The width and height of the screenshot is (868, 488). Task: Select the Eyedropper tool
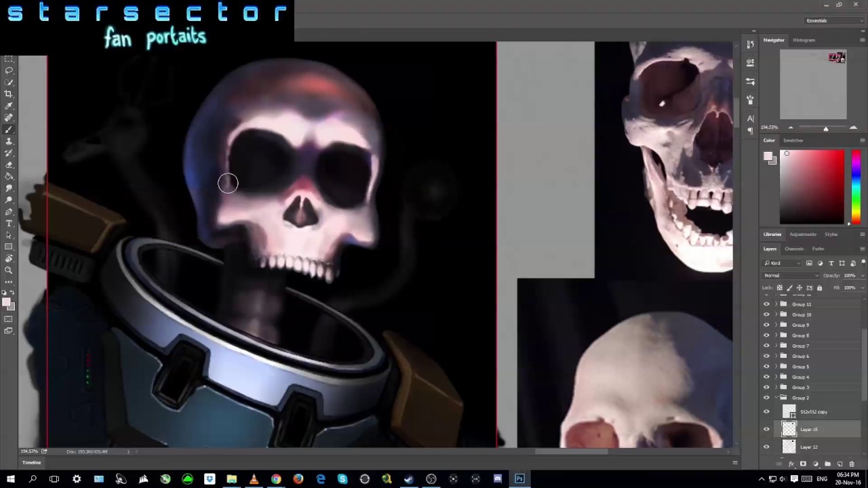[x=9, y=106]
